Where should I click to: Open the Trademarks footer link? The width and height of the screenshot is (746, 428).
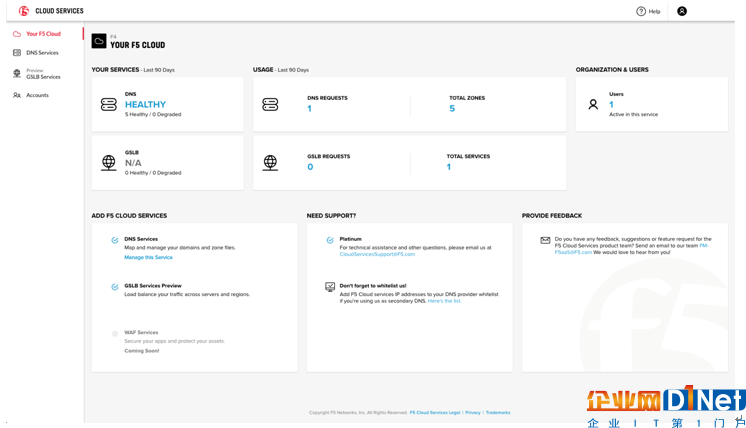click(x=498, y=413)
